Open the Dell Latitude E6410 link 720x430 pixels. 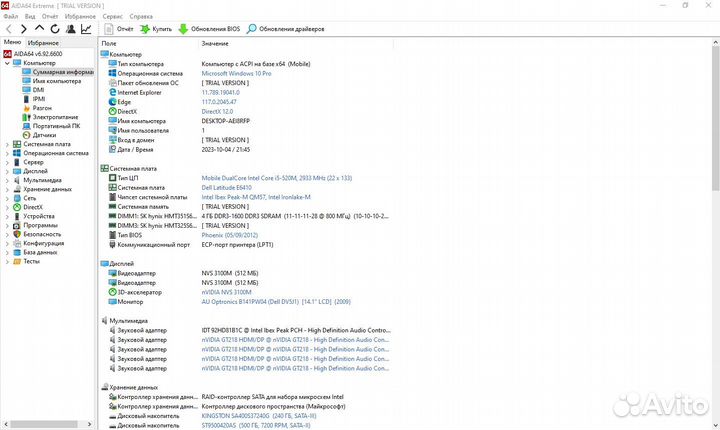point(226,188)
